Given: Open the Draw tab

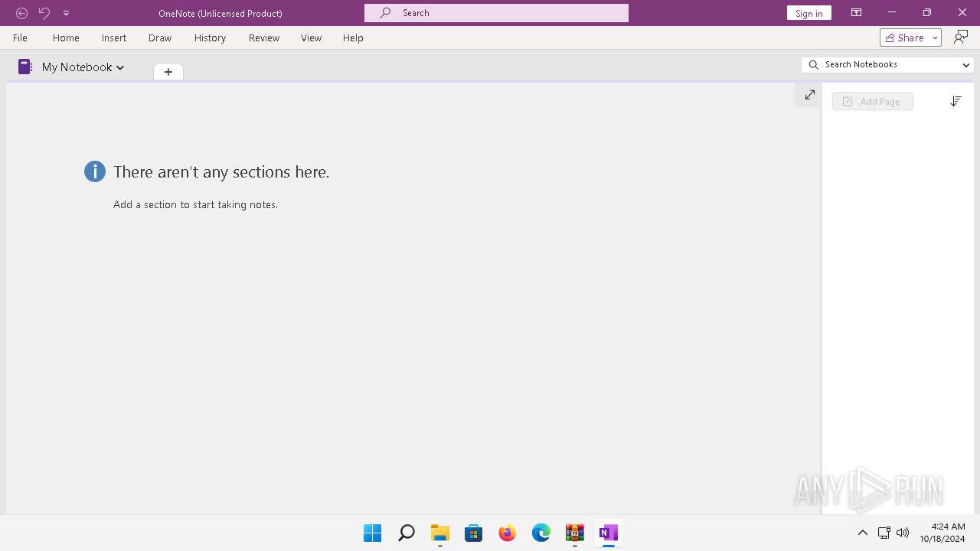Looking at the screenshot, I should (160, 37).
